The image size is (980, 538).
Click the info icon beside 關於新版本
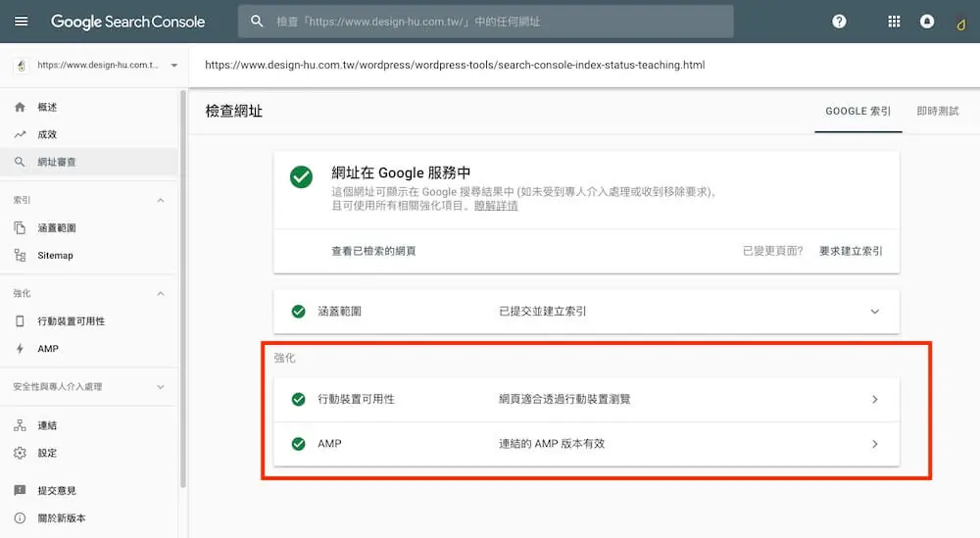tap(20, 517)
